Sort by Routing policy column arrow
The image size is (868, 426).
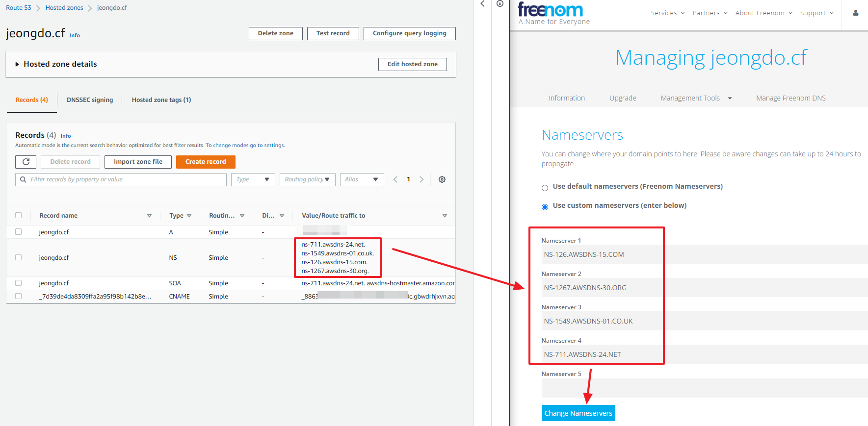pos(242,216)
